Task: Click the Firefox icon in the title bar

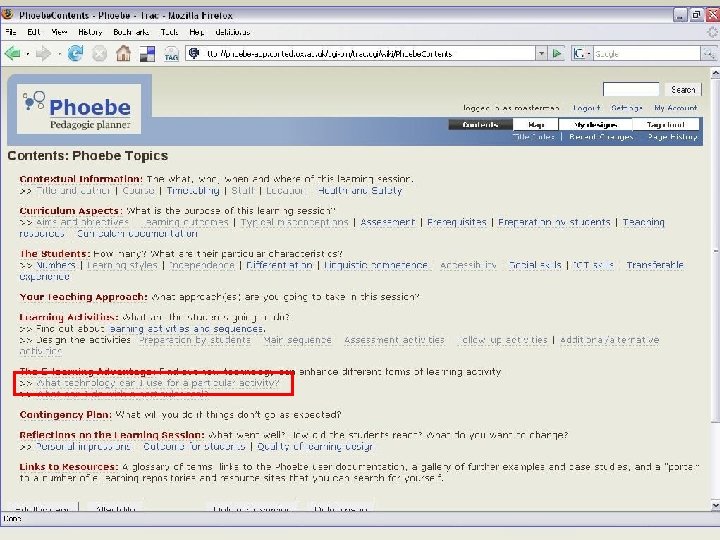Action: [6, 15]
